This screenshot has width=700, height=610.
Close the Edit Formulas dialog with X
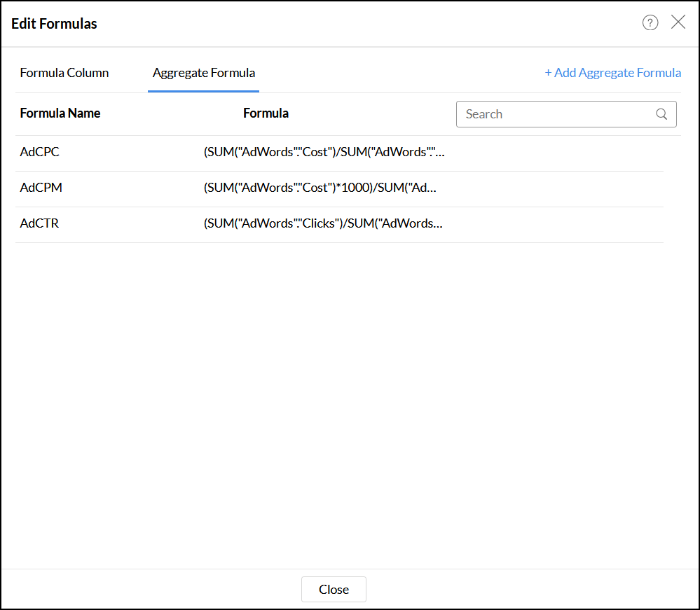678,22
